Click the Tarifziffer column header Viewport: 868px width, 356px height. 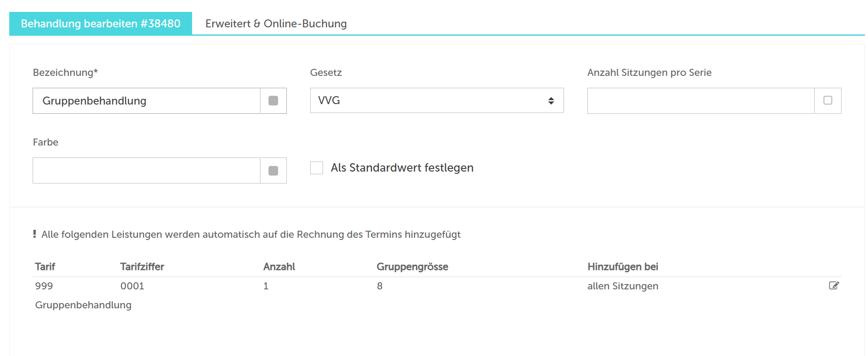click(142, 267)
